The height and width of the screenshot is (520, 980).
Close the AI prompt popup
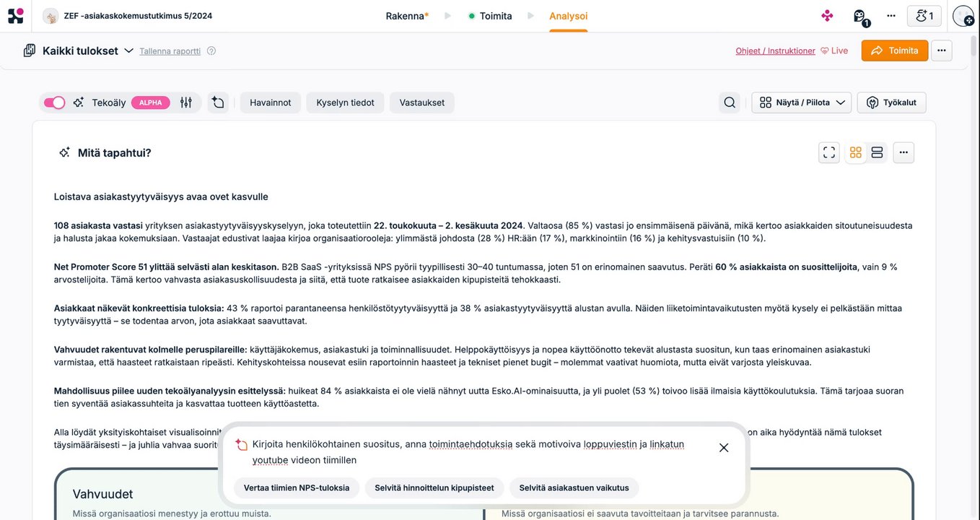724,448
